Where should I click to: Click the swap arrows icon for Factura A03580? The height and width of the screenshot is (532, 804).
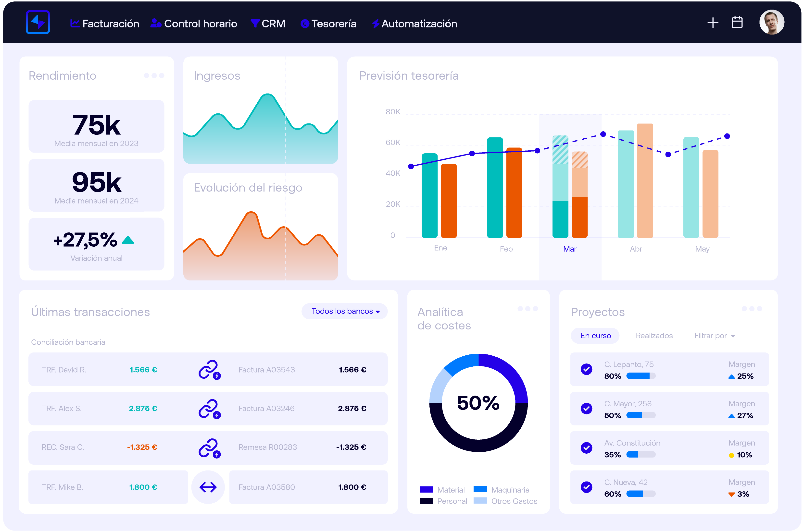[208, 487]
